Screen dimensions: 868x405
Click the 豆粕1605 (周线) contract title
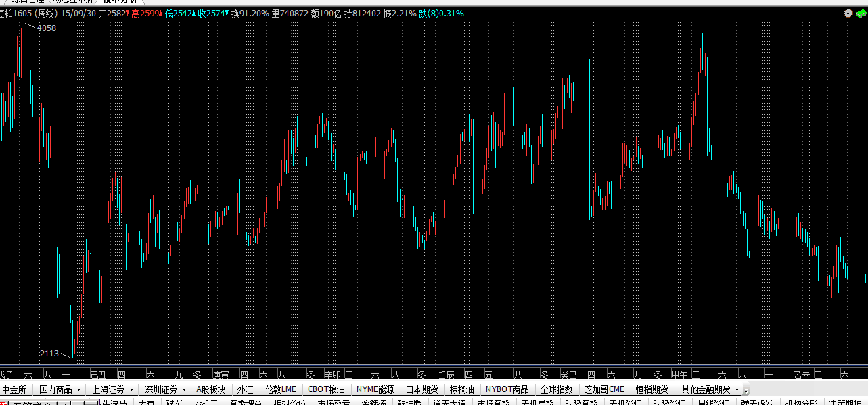(28, 13)
